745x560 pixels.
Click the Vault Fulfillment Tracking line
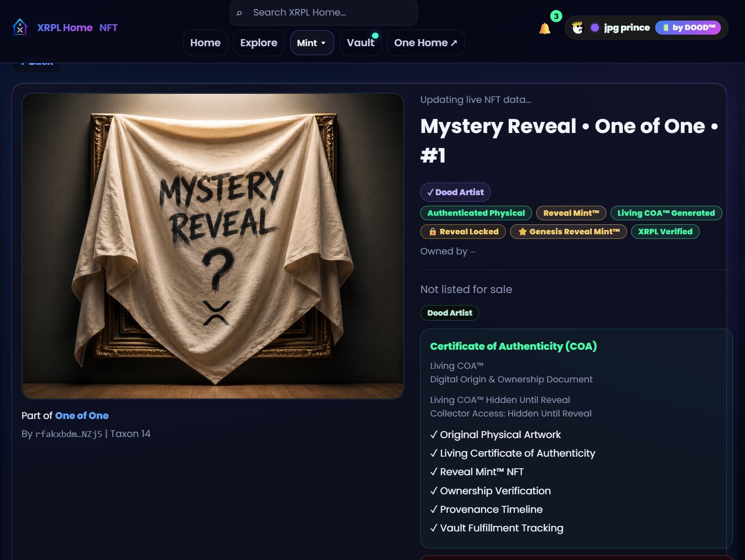496,528
